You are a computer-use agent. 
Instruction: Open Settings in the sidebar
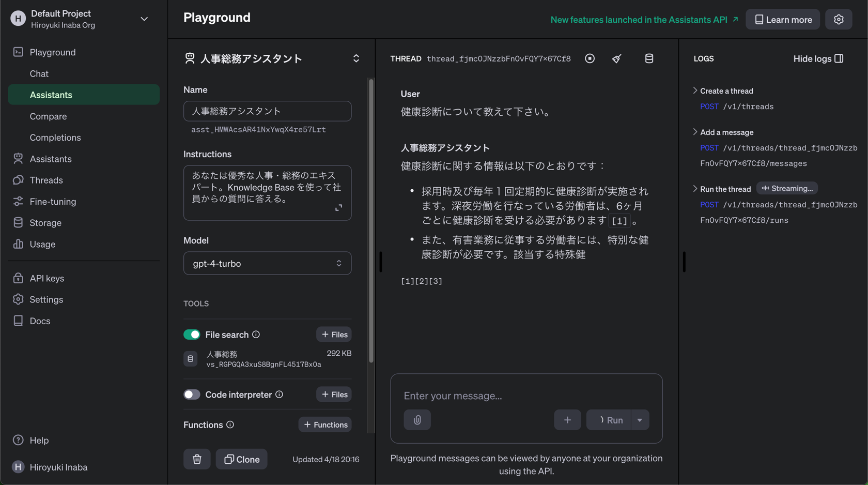tap(47, 299)
